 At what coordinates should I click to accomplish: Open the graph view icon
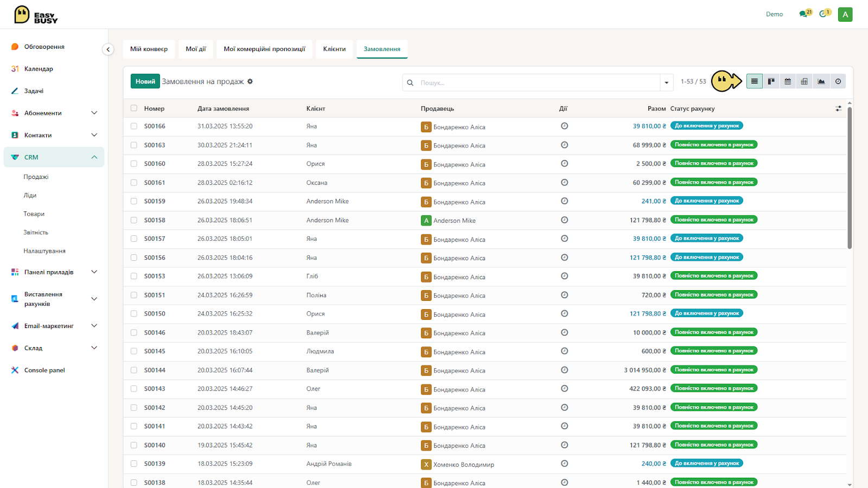point(821,81)
